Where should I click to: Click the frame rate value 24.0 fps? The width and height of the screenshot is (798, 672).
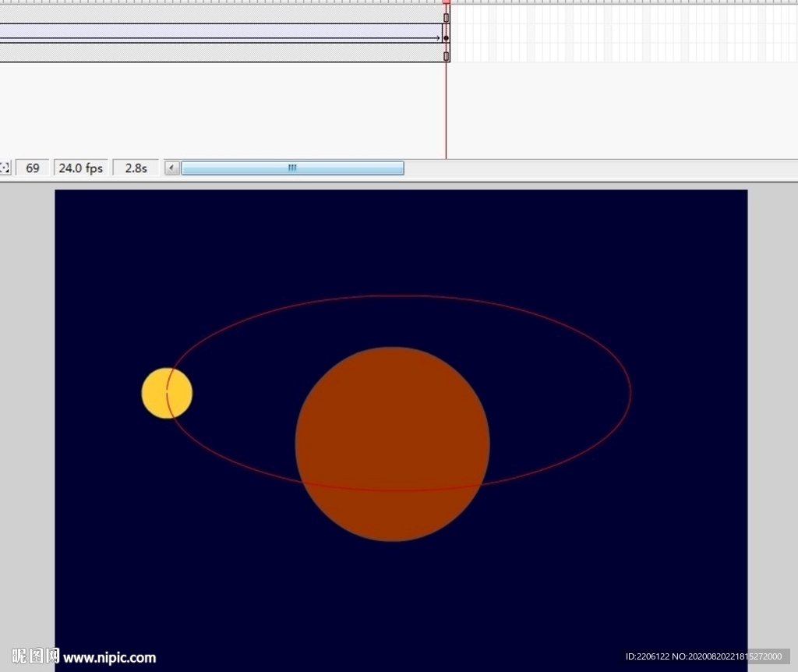(81, 168)
